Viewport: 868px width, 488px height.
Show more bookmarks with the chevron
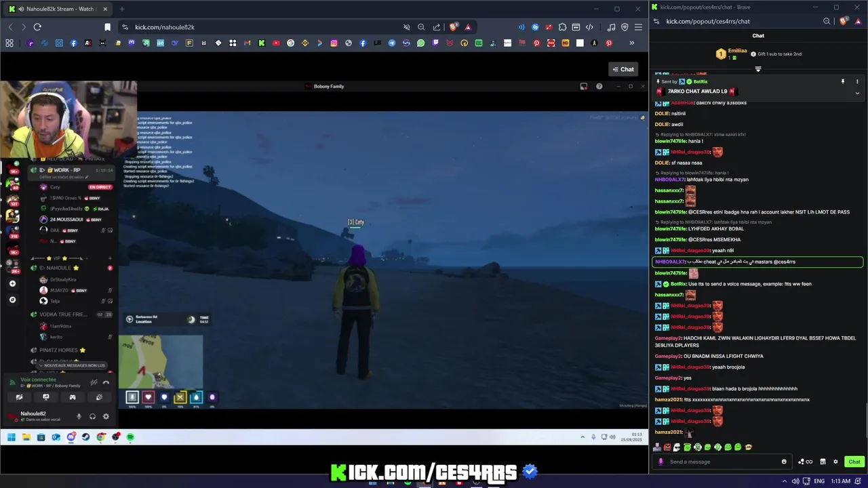[x=631, y=43]
